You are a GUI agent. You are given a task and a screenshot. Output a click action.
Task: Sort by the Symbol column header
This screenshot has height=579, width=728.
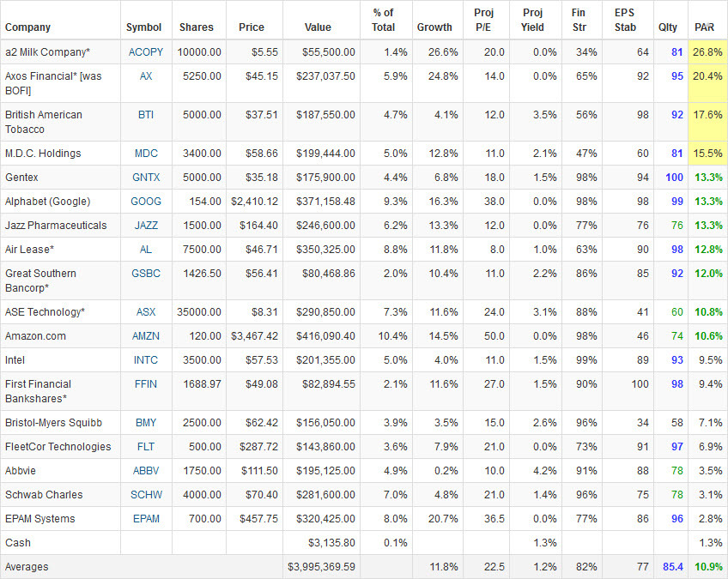(143, 27)
